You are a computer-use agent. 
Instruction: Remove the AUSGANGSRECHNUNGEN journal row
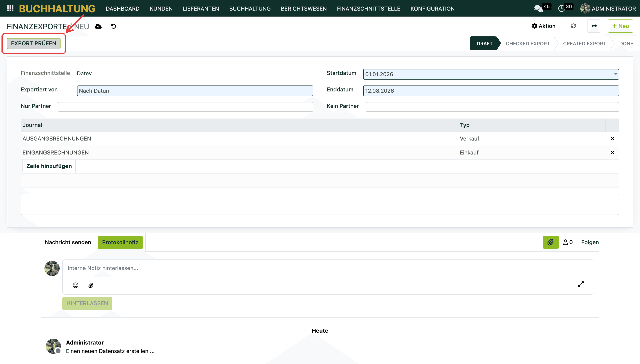coord(612,138)
